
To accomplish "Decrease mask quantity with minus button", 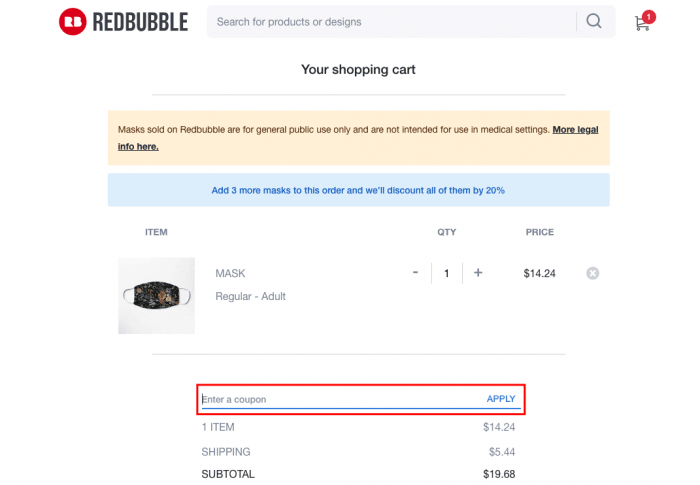I will coord(415,273).
